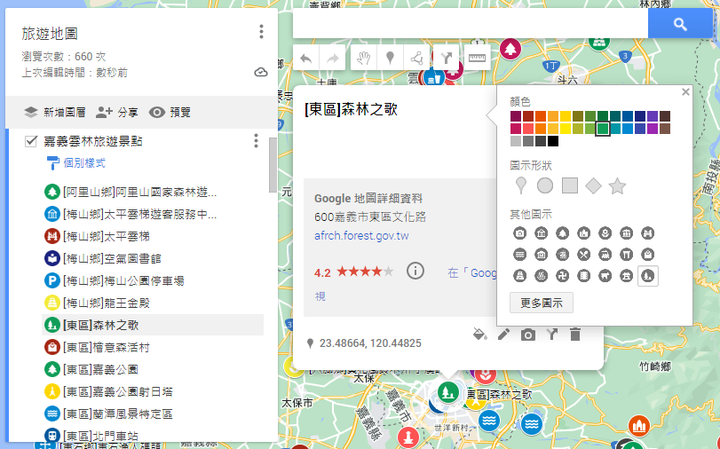Close the color and icon style popup
Screen dimensions: 720x449
(686, 92)
